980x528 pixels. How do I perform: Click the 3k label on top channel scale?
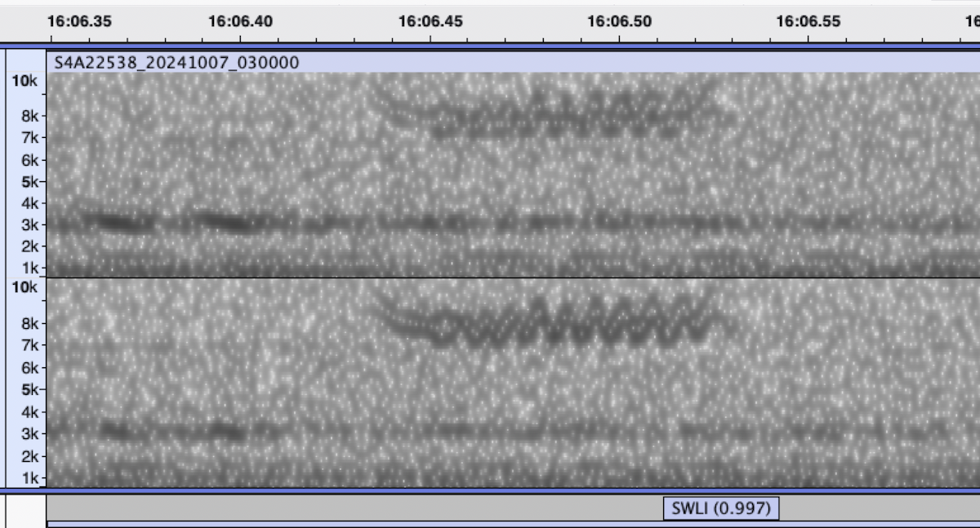28,224
